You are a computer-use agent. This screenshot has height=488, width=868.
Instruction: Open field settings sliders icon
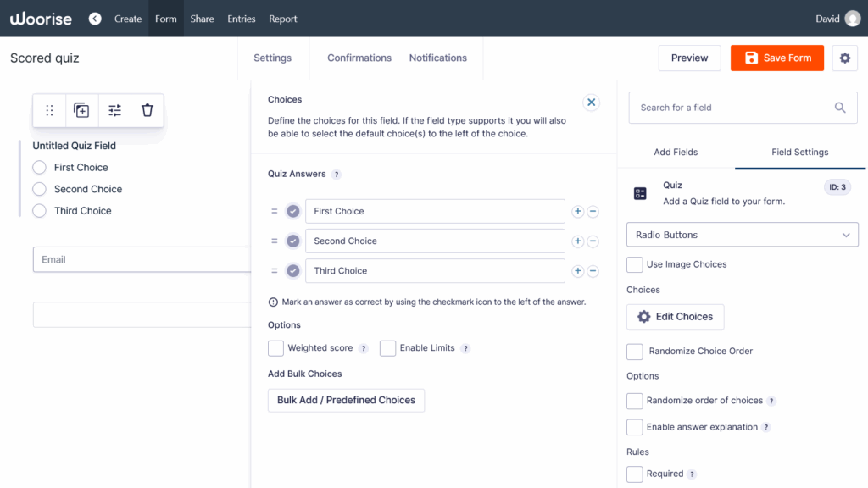pyautogui.click(x=114, y=110)
